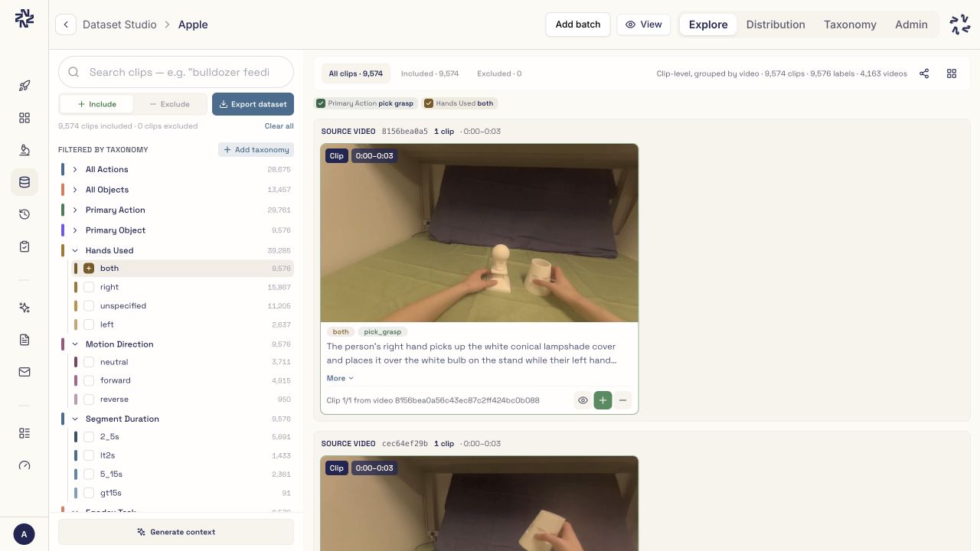Collapse the Motion Direction taxonomy group
This screenshot has height=551, width=980.
(75, 344)
